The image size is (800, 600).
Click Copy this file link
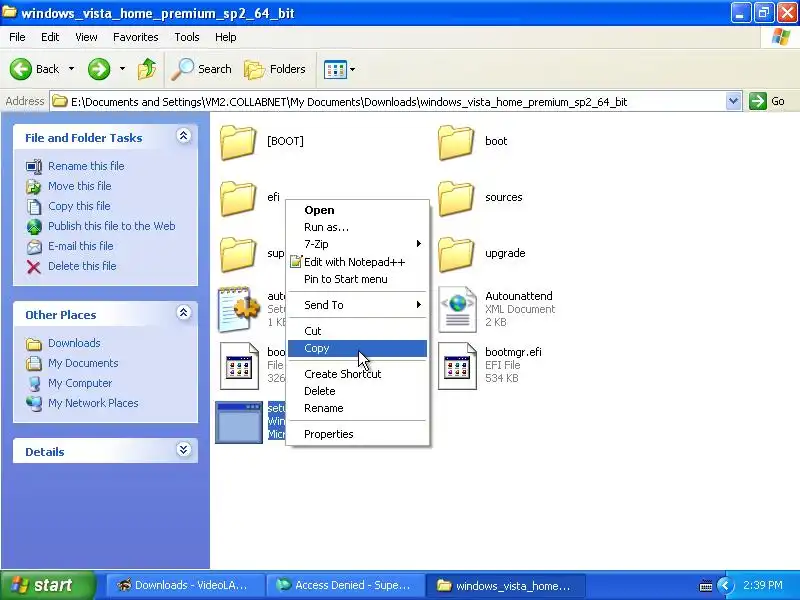[79, 206]
